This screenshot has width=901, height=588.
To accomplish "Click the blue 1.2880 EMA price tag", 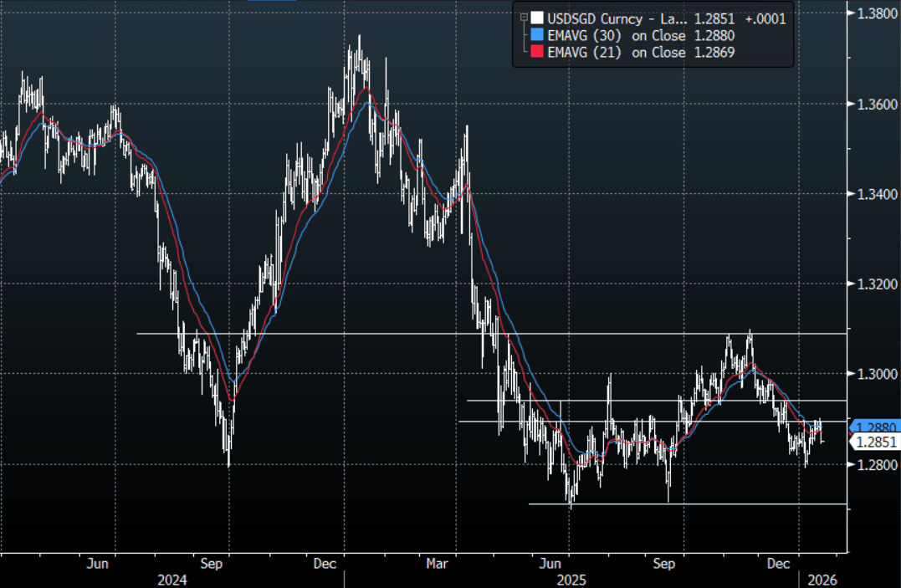I will 875,427.
